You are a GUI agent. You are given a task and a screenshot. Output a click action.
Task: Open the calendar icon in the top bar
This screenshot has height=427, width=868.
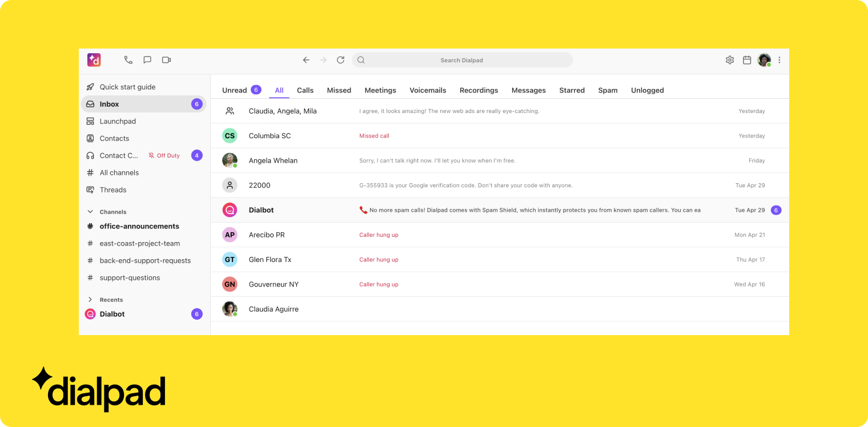[x=747, y=60]
